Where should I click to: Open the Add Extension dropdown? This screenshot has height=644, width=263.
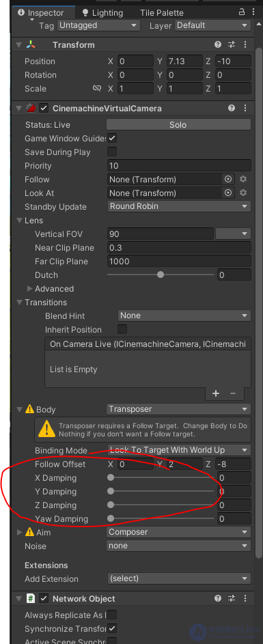179,578
